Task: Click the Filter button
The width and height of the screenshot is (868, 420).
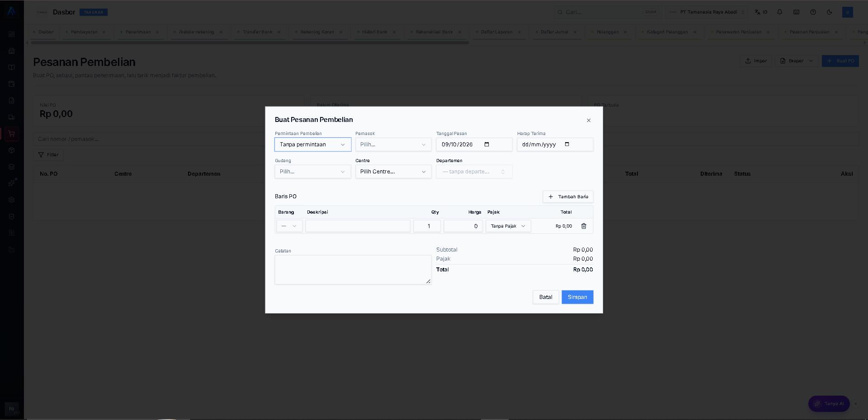Action: tap(48, 155)
